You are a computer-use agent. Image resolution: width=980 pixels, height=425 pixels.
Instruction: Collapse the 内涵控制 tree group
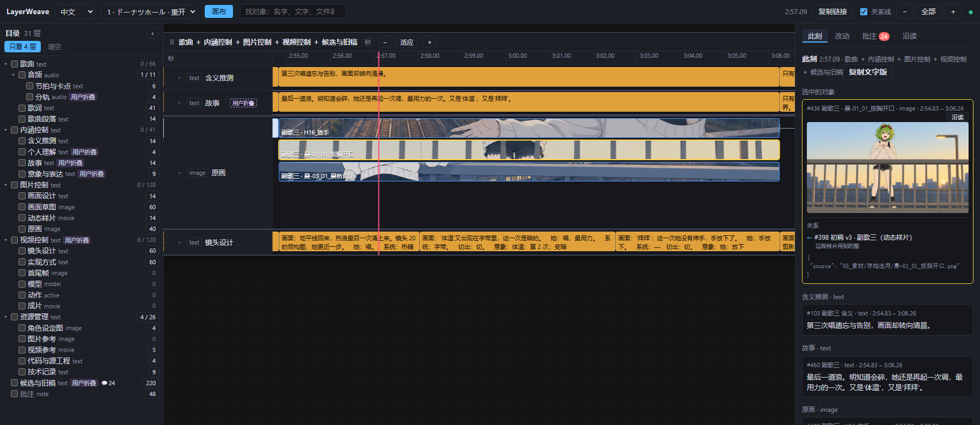(x=6, y=130)
